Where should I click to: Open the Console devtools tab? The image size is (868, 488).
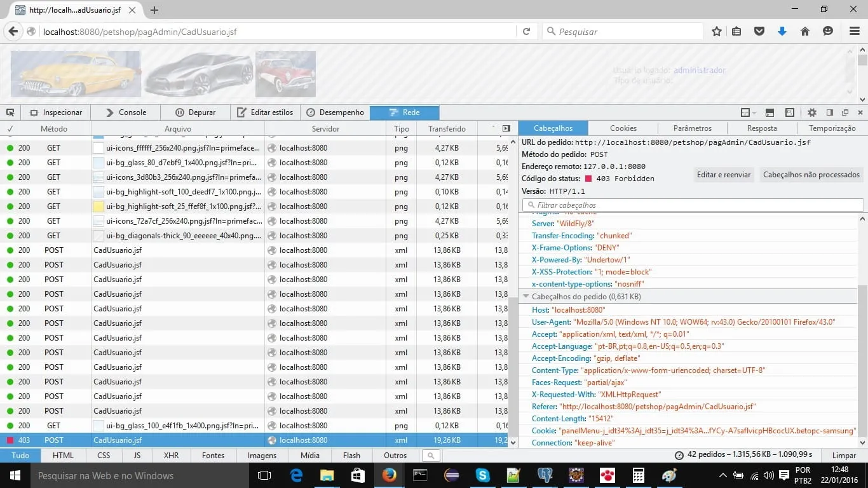[126, 112]
